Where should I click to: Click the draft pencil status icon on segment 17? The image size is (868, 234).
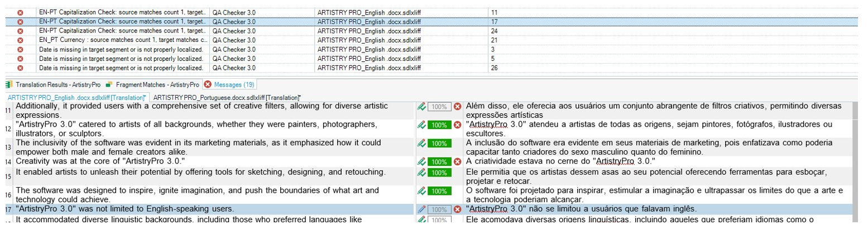click(421, 209)
